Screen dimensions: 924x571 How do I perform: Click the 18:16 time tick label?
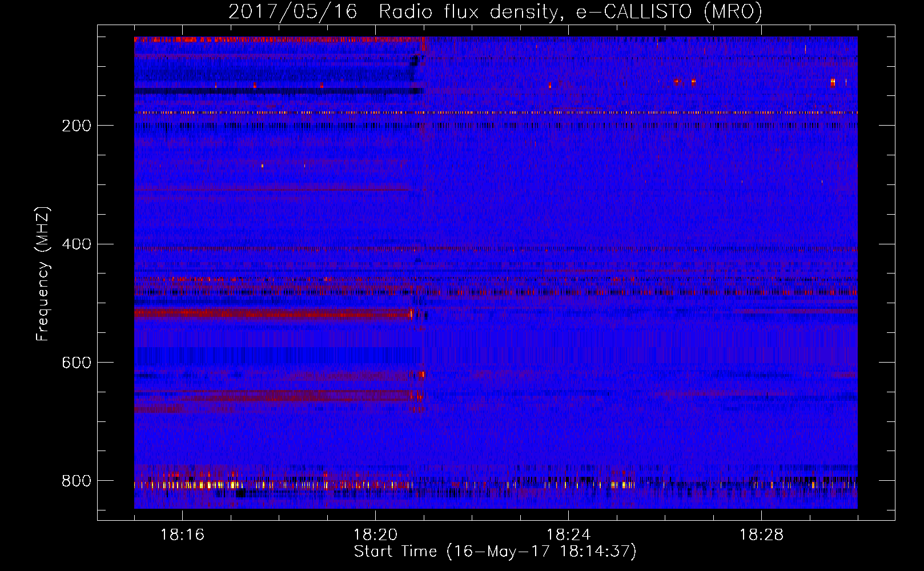(182, 535)
